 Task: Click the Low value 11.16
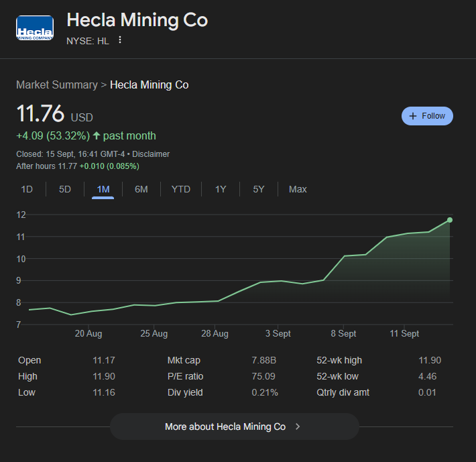point(104,392)
